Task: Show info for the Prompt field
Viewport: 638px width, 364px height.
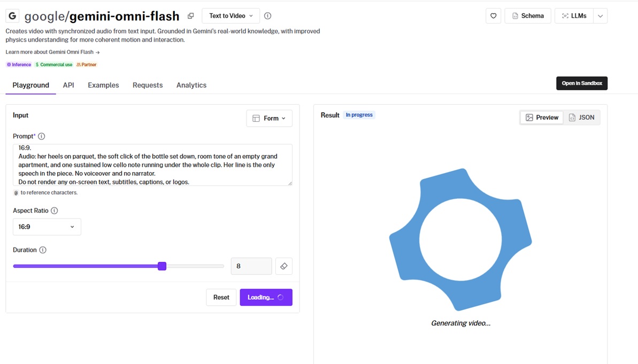Action: (x=42, y=136)
